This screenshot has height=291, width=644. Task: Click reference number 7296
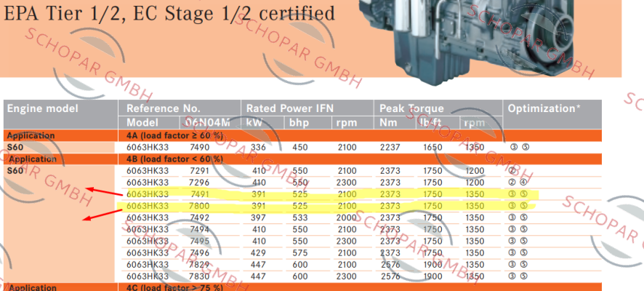click(x=199, y=182)
